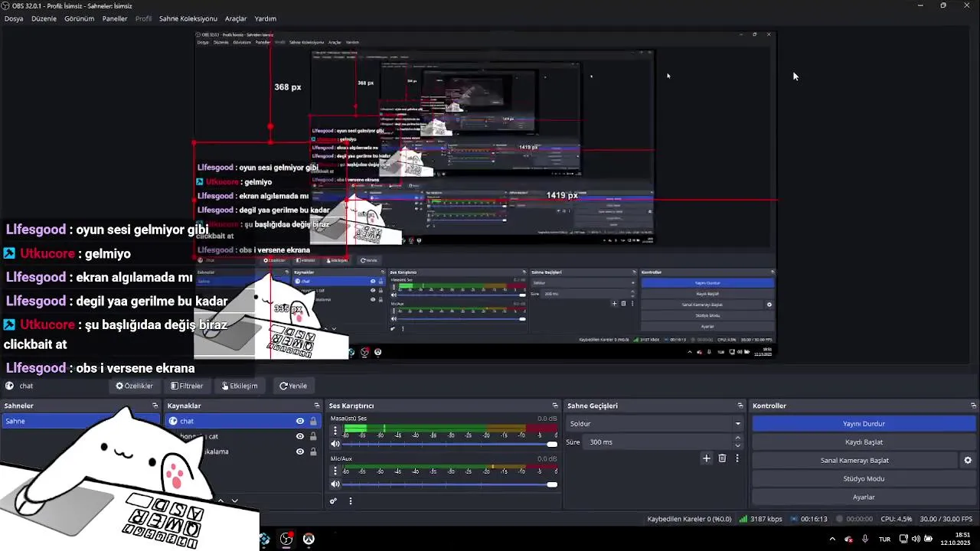980x551 pixels.
Task: Lock the chat source
Action: [312, 421]
